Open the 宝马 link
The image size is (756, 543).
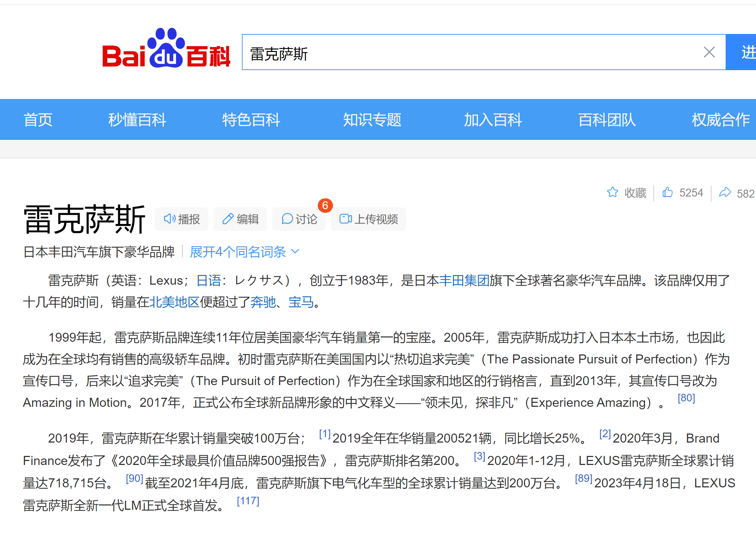(301, 302)
